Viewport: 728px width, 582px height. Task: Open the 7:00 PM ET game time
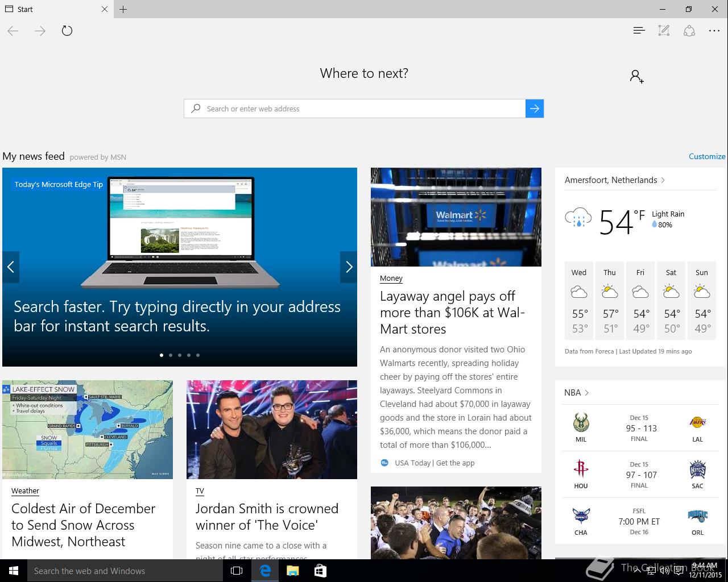pyautogui.click(x=639, y=522)
